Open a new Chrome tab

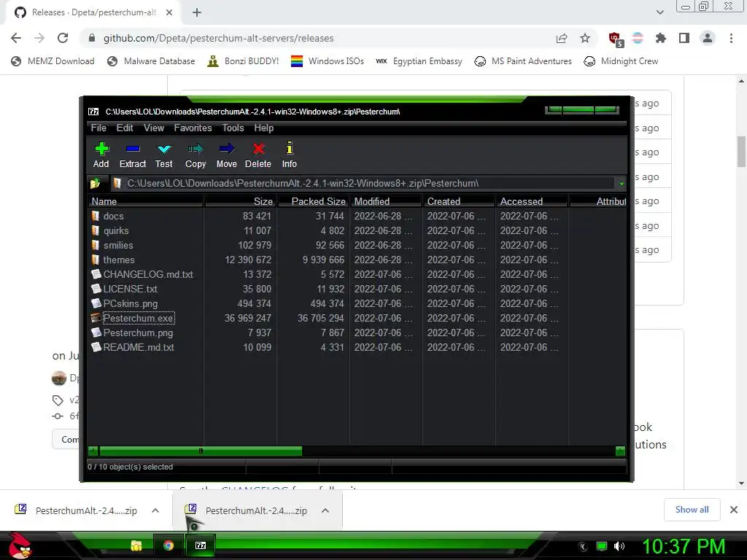tap(197, 13)
